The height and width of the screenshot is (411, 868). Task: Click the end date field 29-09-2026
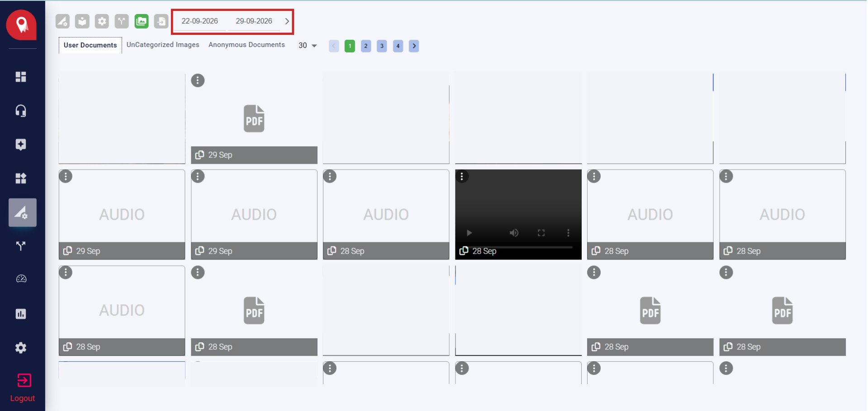[x=254, y=21]
